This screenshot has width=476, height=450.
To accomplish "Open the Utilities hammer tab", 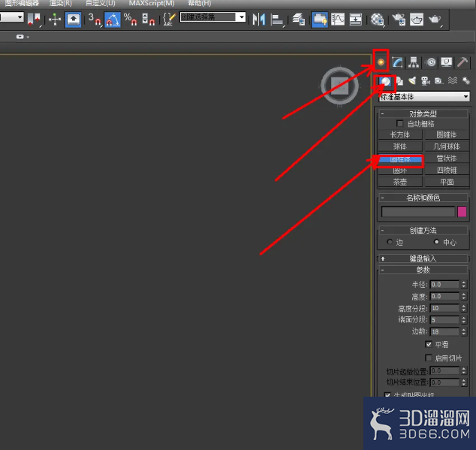I will 462,62.
